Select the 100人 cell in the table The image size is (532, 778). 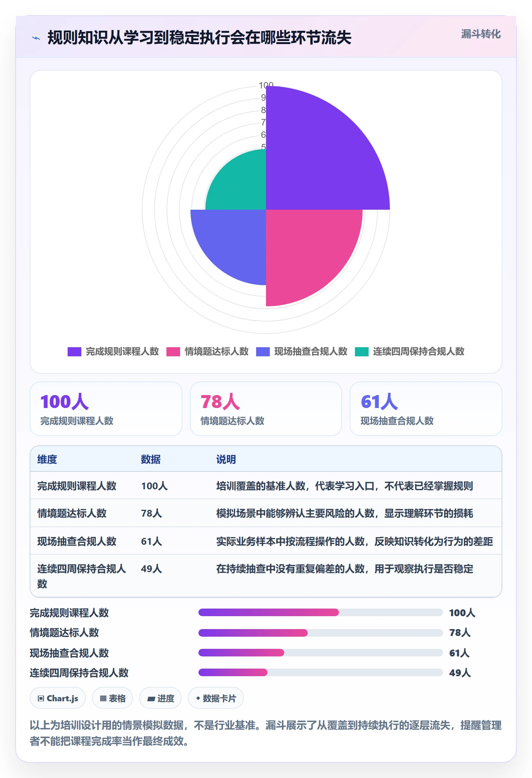154,486
